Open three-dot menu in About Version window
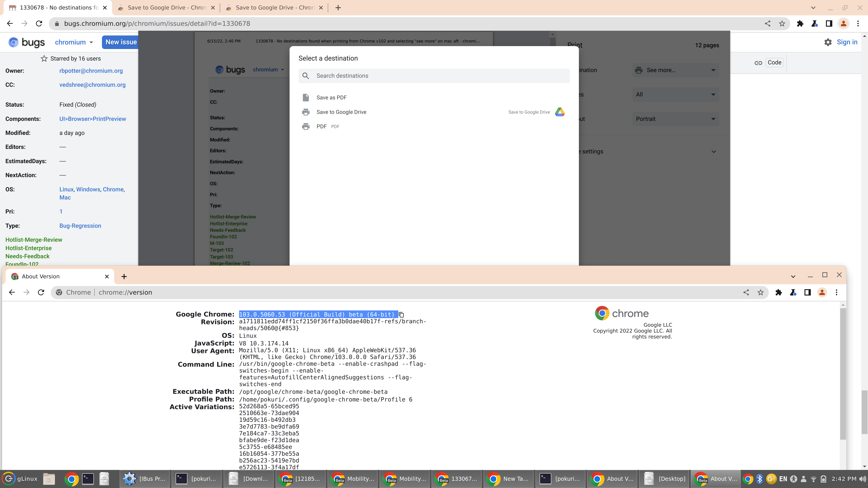The height and width of the screenshot is (488, 868). pos(837,292)
